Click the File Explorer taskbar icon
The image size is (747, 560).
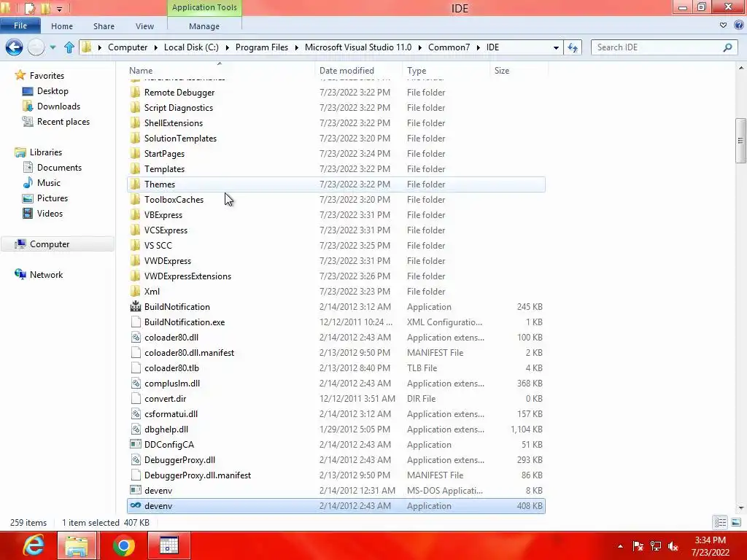pos(76,545)
